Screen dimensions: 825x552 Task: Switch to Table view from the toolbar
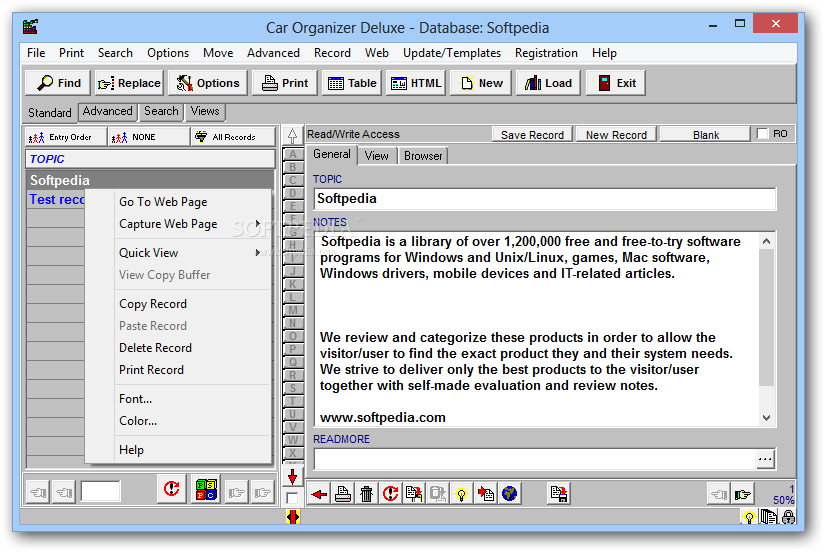pyautogui.click(x=351, y=83)
